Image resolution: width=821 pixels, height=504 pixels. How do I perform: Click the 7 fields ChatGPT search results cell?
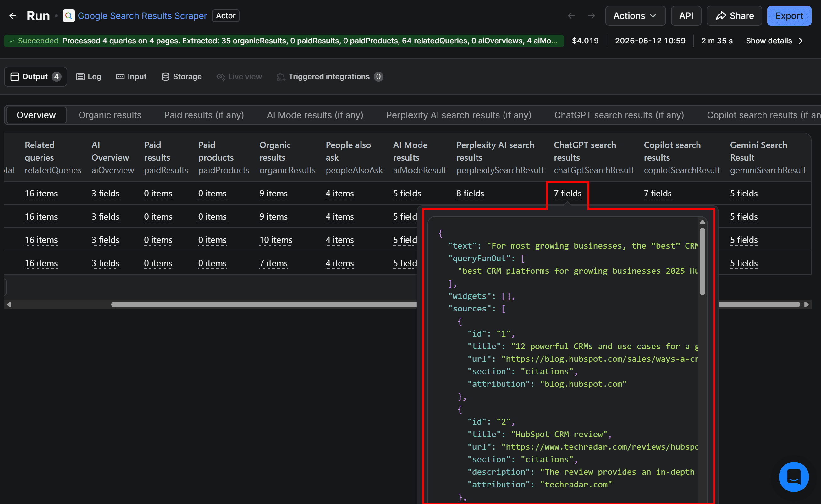pyautogui.click(x=568, y=193)
